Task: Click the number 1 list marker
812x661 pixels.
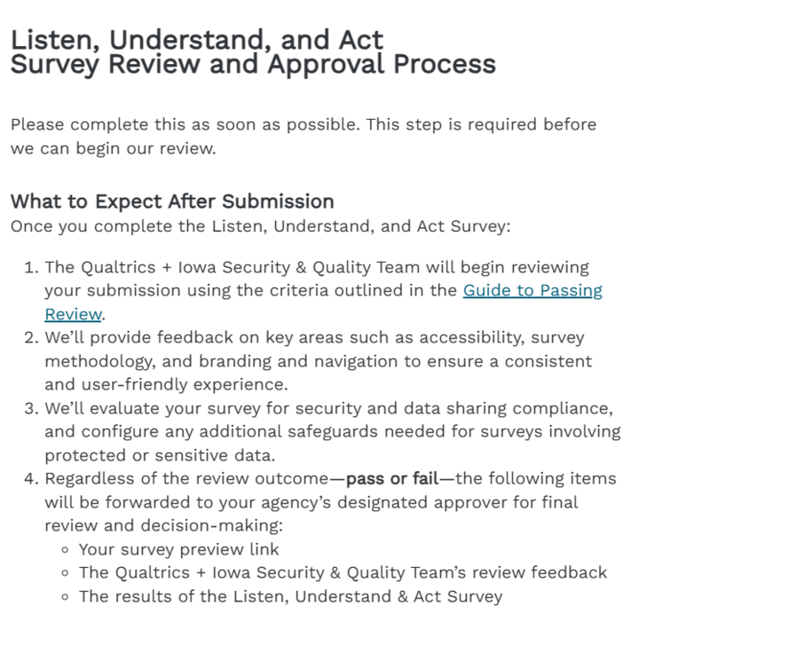Action: pyautogui.click(x=32, y=268)
